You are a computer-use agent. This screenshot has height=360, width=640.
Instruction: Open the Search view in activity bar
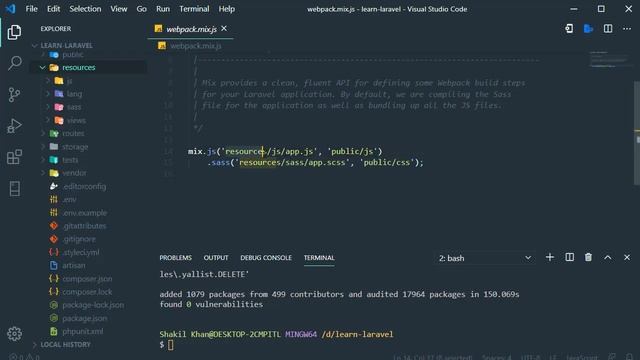14,63
